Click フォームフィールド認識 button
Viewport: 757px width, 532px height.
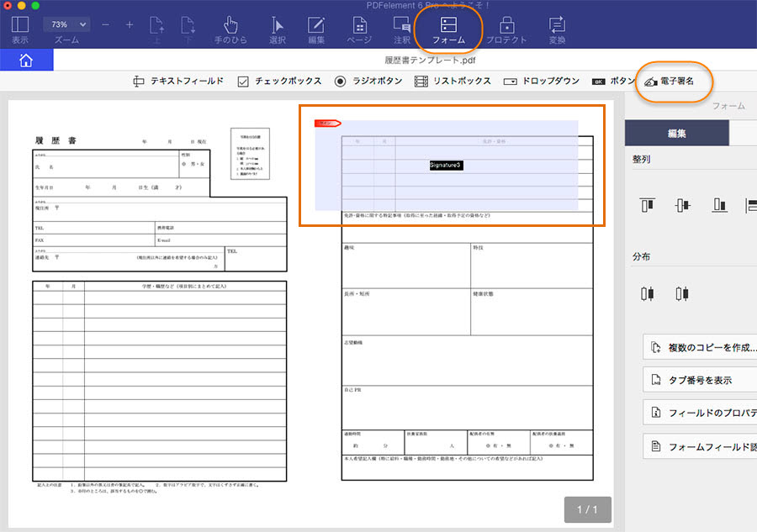pos(700,446)
